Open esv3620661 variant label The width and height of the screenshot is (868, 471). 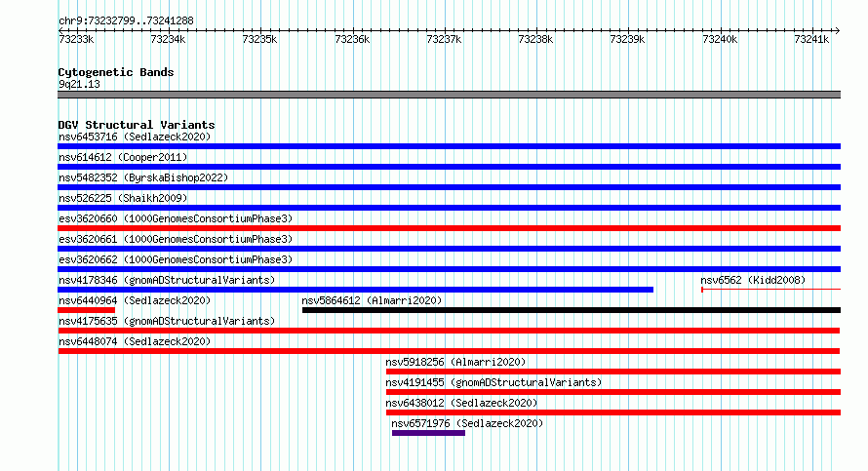coord(176,239)
